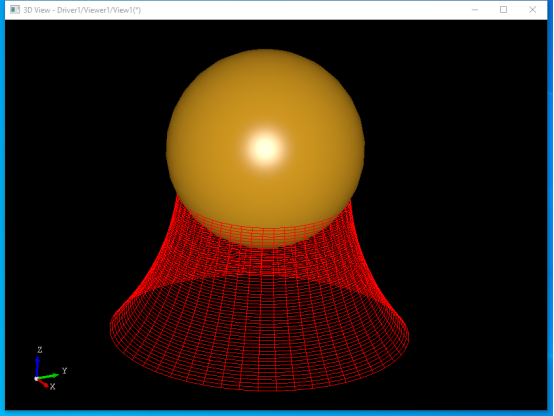Close the 3D View window
Viewport: 554px width, 416px height.
click(532, 10)
